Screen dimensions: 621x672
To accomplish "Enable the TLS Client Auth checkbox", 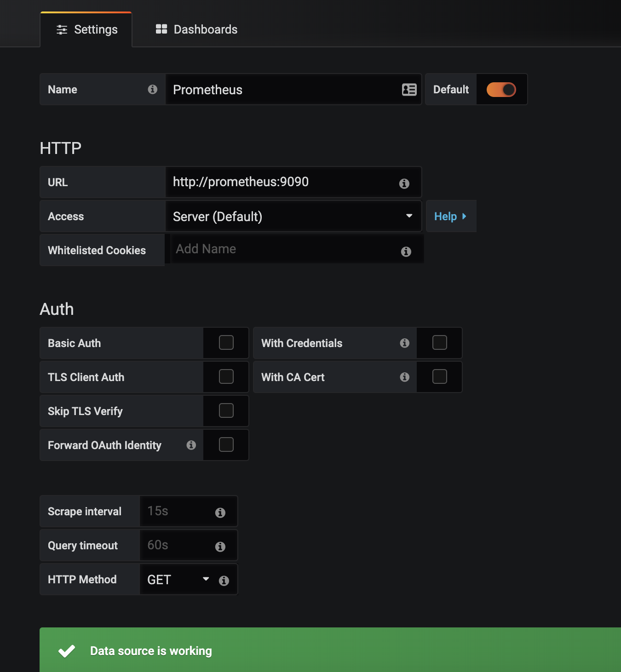I will click(x=226, y=376).
